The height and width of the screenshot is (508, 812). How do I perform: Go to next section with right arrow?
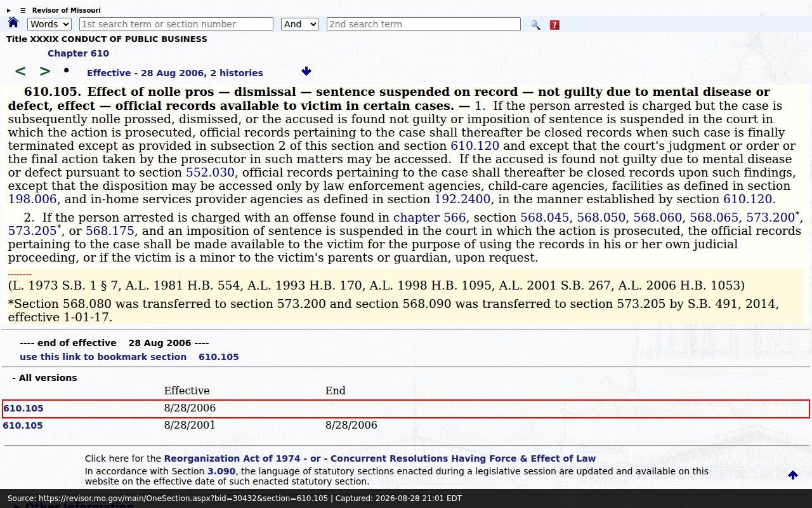pos(45,71)
